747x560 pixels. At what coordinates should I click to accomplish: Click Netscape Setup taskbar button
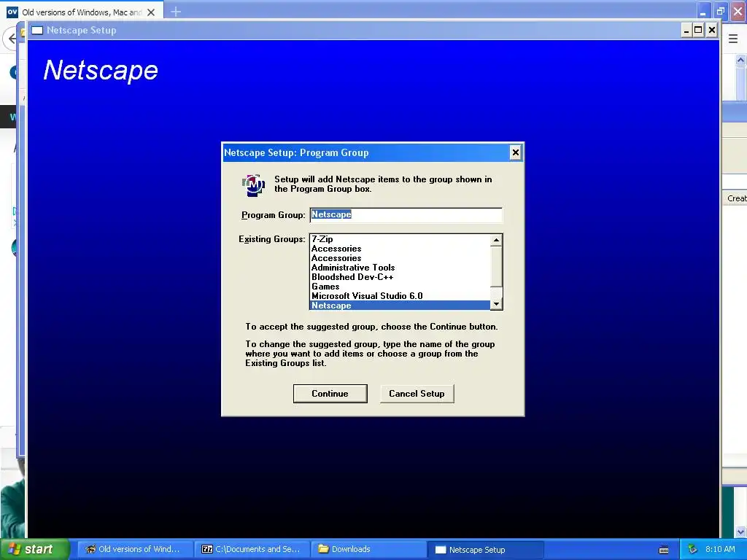(x=485, y=550)
